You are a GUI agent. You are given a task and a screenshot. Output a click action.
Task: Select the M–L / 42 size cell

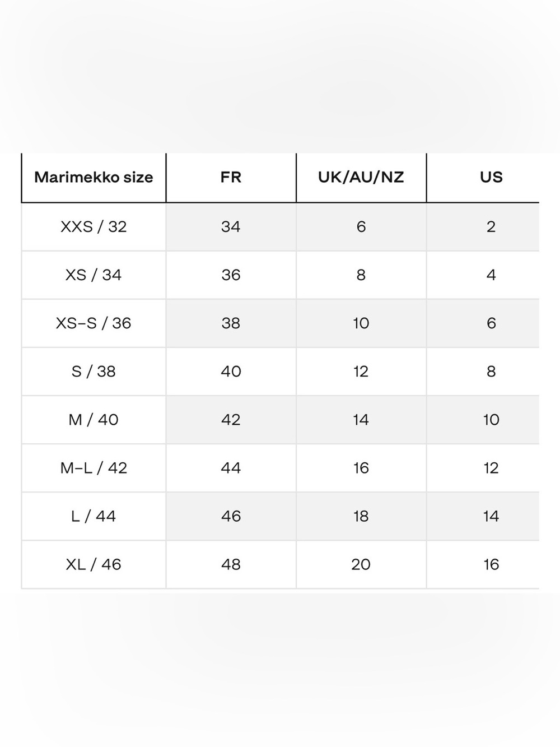pyautogui.click(x=94, y=467)
